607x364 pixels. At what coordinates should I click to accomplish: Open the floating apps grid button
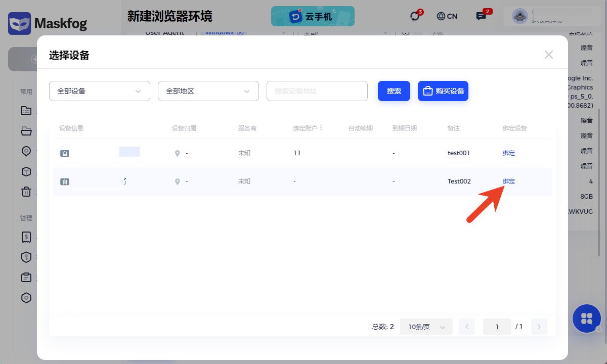click(586, 318)
